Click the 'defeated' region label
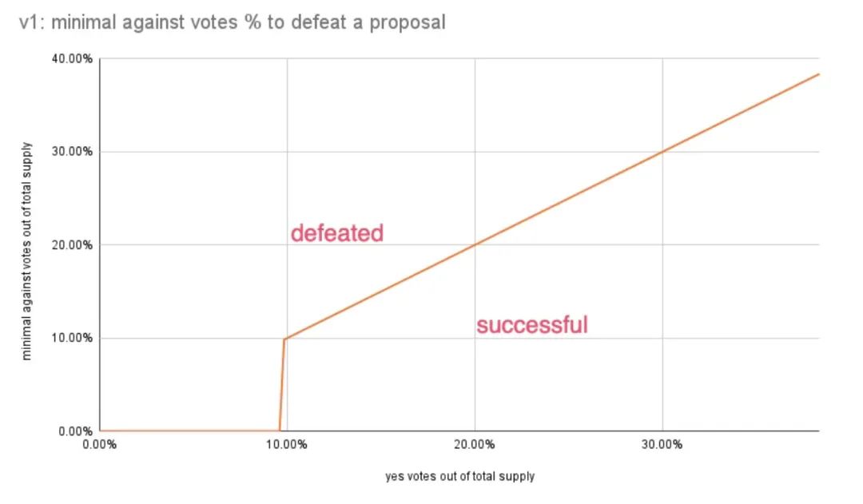 point(337,233)
